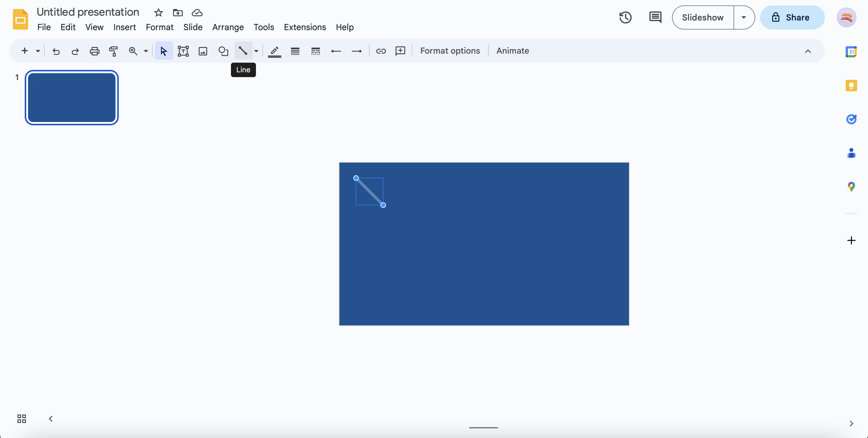868x438 pixels.
Task: Open the Insert link tool
Action: pos(381,51)
